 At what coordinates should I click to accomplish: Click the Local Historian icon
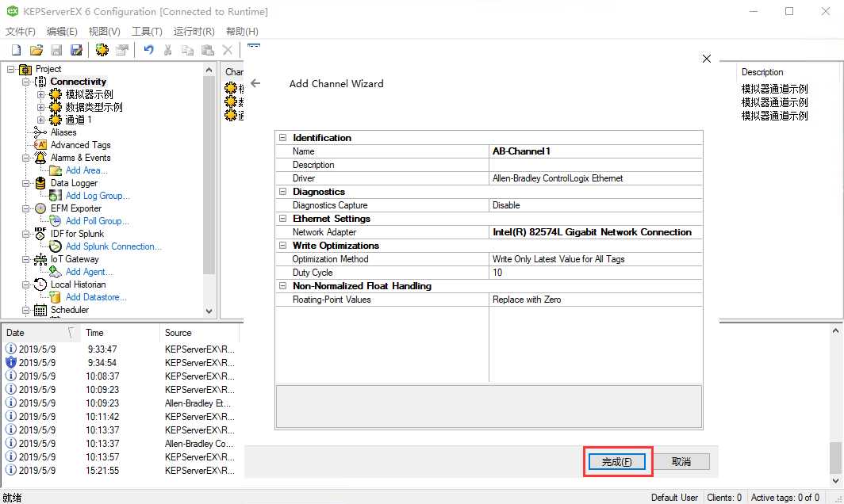click(40, 284)
